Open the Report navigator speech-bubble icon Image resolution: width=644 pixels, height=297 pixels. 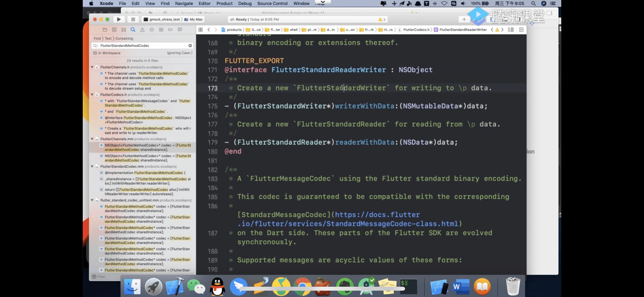coord(180,30)
